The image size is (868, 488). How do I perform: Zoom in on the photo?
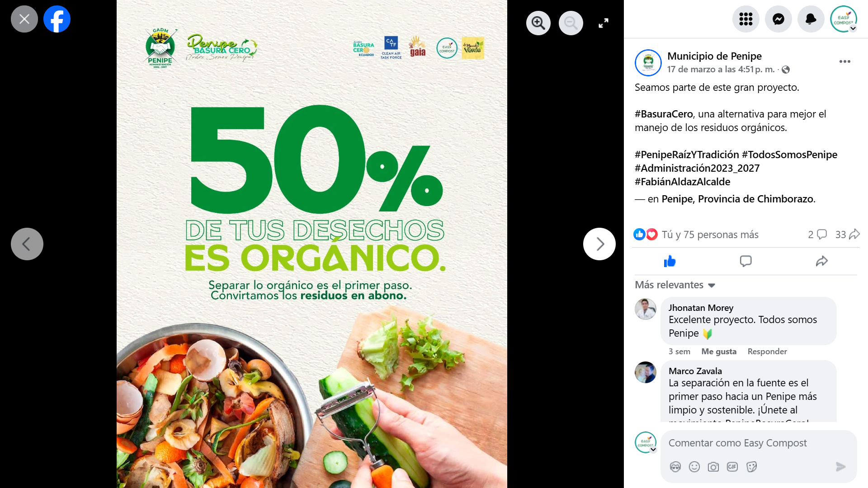click(x=538, y=23)
